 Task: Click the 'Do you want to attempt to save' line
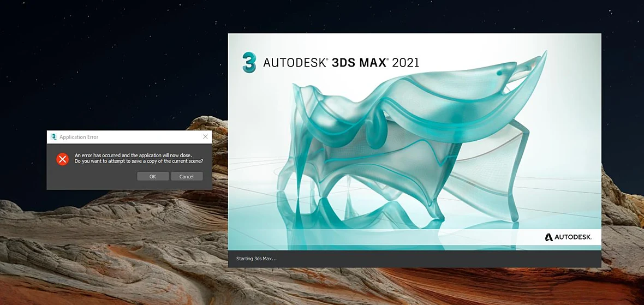point(139,161)
